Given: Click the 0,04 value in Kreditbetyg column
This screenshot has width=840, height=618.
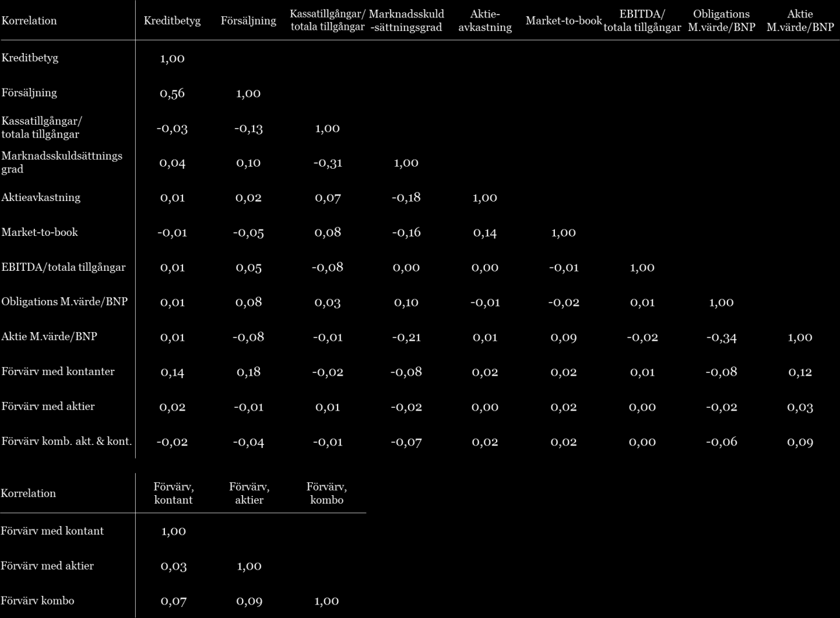Looking at the screenshot, I should [x=172, y=163].
